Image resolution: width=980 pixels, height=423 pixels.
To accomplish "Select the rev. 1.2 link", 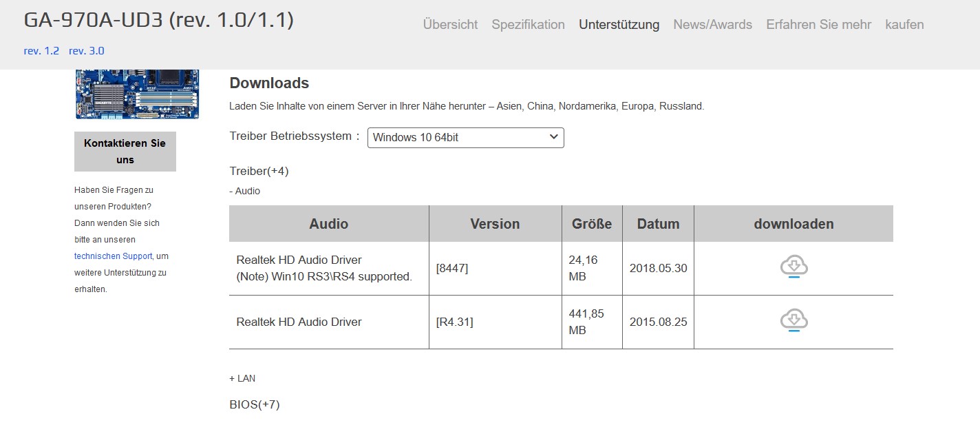I will [x=41, y=51].
